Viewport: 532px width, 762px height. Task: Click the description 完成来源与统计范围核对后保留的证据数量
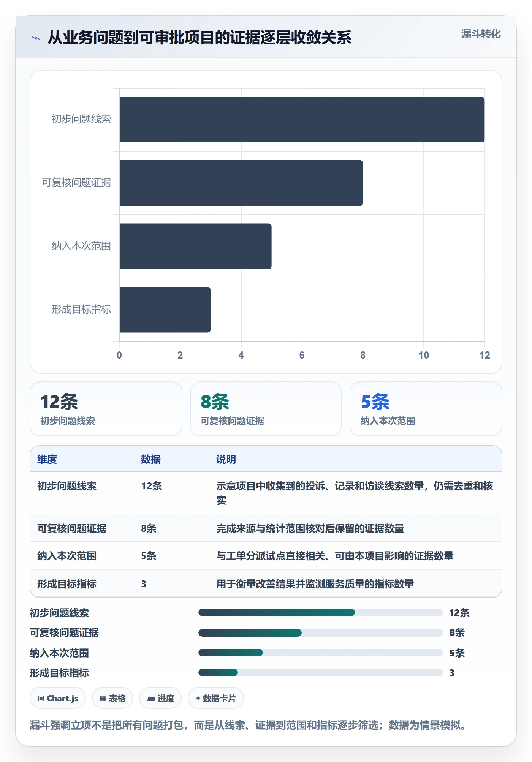coord(310,528)
